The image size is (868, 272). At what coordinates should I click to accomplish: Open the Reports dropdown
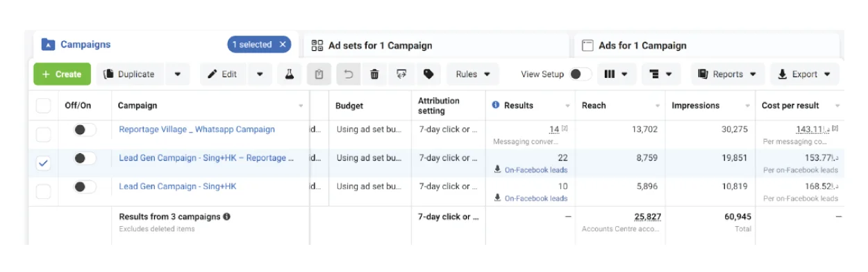pyautogui.click(x=728, y=74)
